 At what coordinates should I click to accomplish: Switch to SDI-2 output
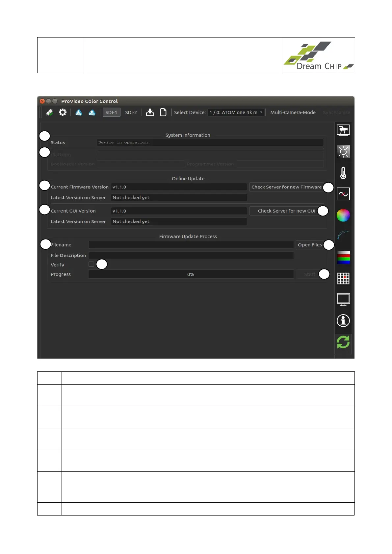click(131, 113)
